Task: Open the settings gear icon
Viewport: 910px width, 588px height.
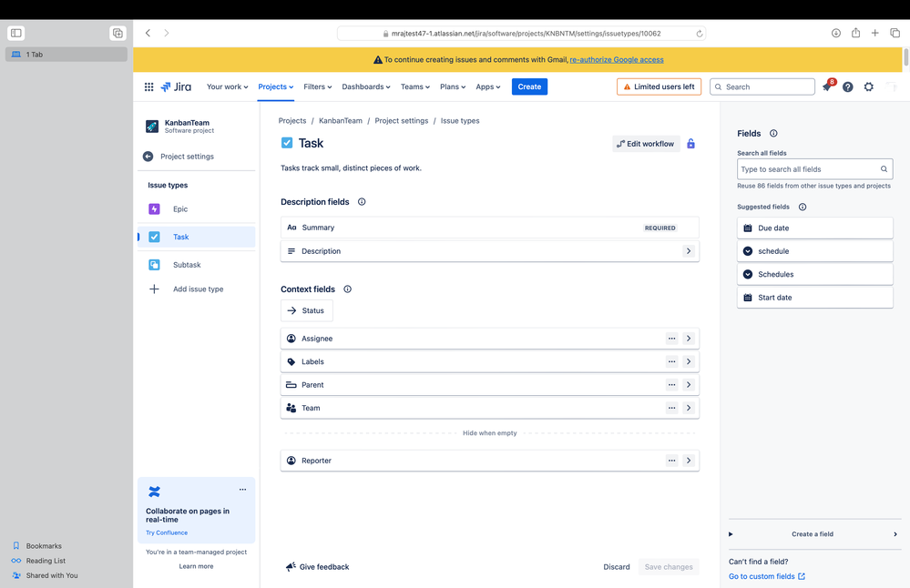Action: tap(868, 87)
